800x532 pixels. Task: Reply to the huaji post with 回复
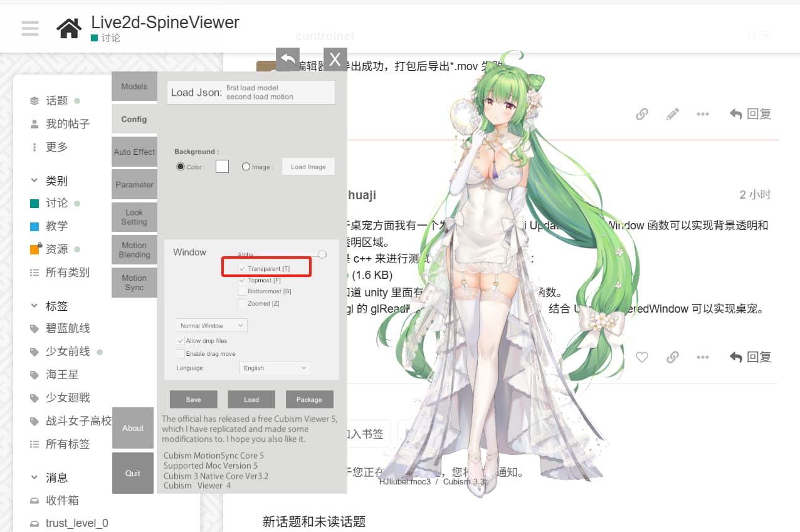tap(750, 357)
